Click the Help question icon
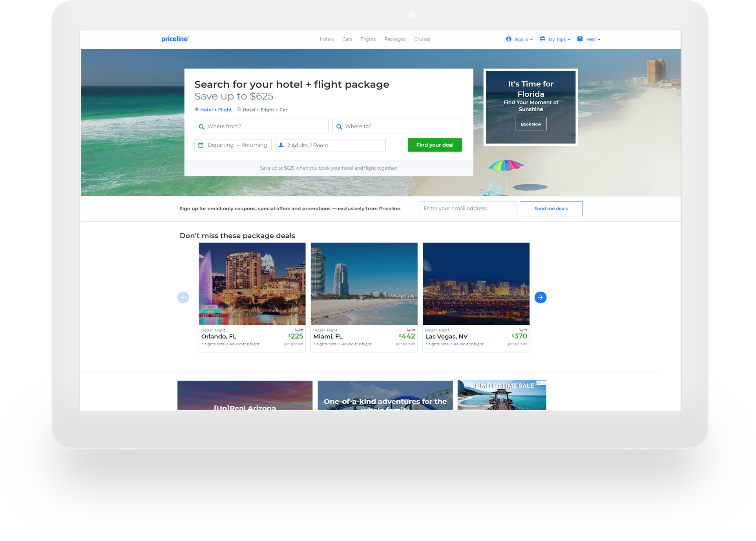The width and height of the screenshot is (756, 541). pyautogui.click(x=580, y=39)
